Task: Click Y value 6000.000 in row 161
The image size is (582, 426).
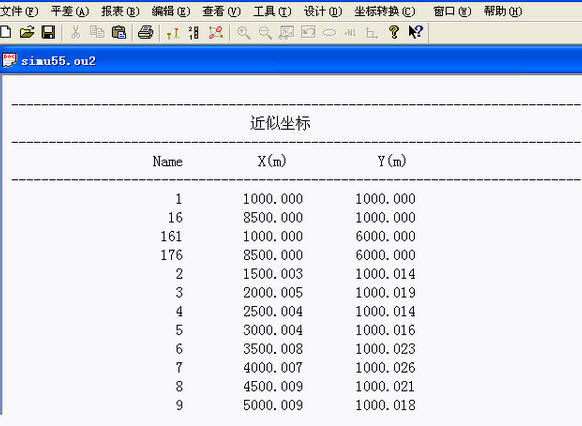Action: [385, 236]
